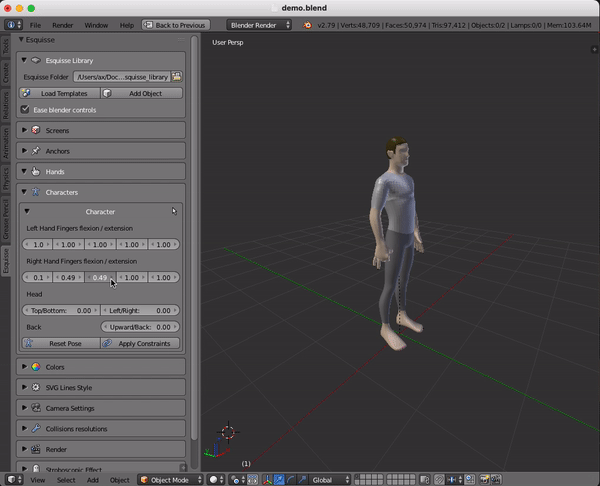600x486 pixels.
Task: Open the 3D view Select menu
Action: pyautogui.click(x=66, y=480)
